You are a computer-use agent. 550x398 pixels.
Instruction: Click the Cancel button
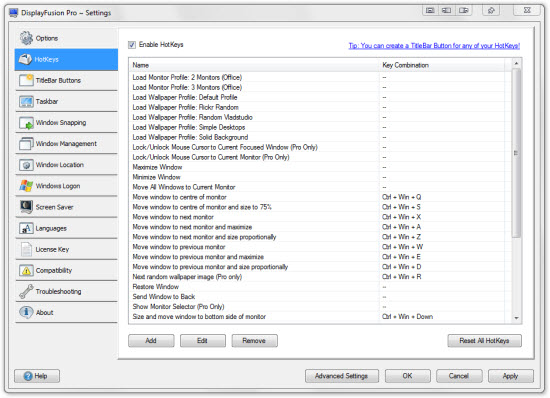(x=459, y=376)
